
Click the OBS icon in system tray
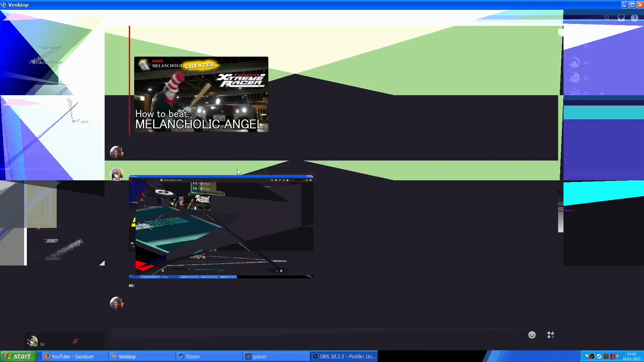click(592, 356)
